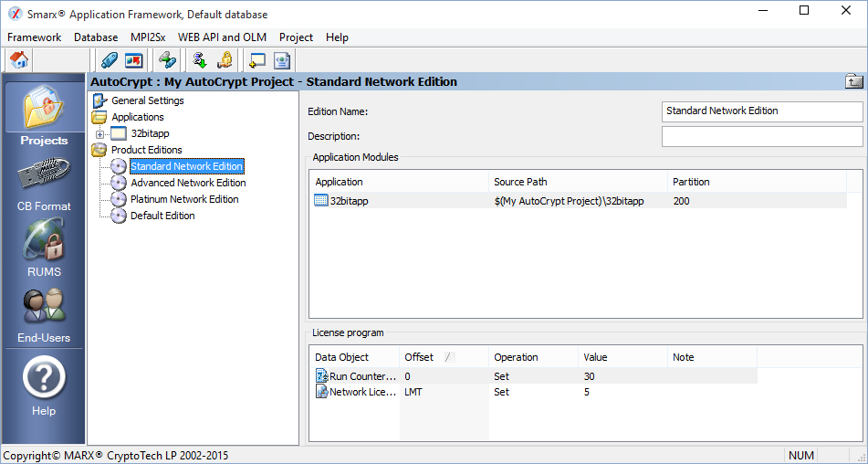Image resolution: width=868 pixels, height=464 pixels.
Task: Sort license program by Offset column header
Action: click(x=420, y=357)
